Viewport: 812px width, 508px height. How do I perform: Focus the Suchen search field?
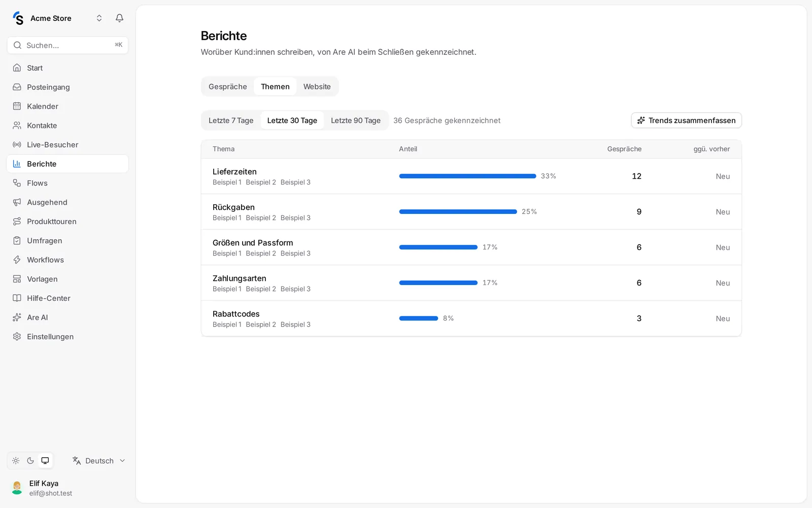click(67, 45)
